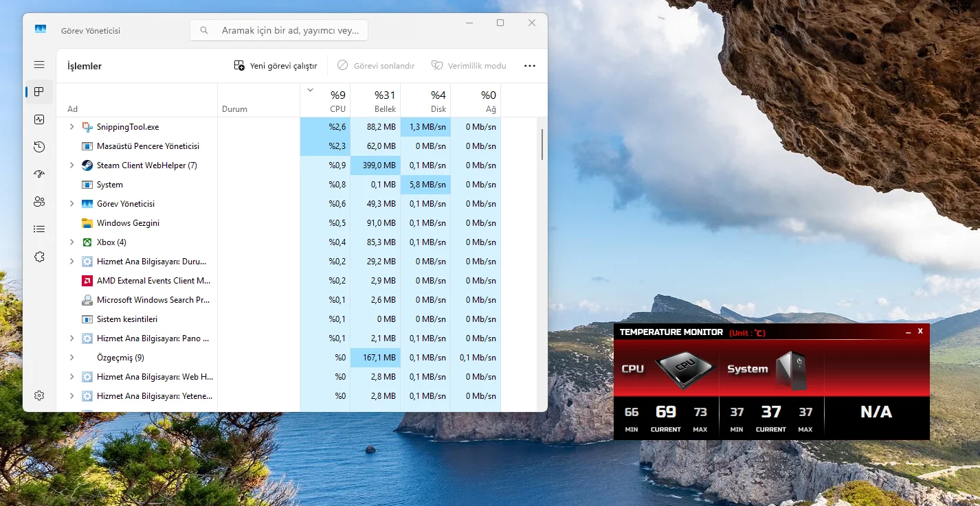Expand the SnippingTool.exe process group
Screen dimensions: 980x506
(x=71, y=127)
